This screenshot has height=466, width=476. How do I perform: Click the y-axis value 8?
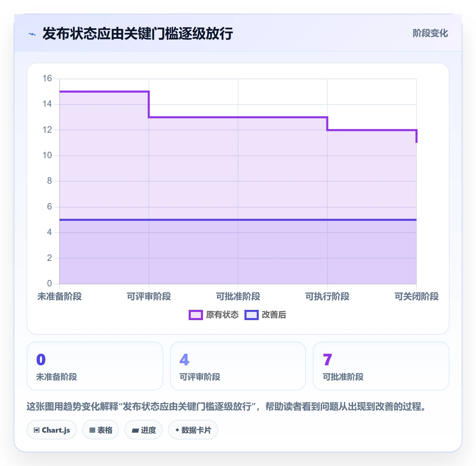(x=50, y=181)
